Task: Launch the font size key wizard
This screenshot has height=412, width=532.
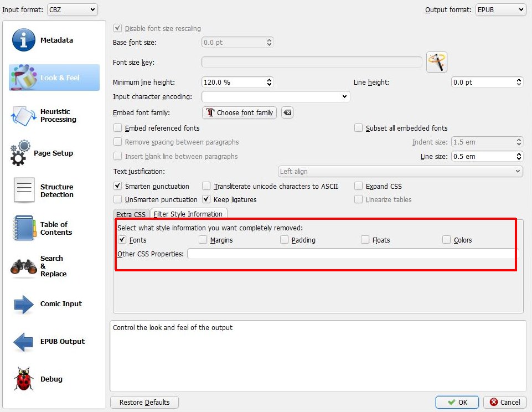Action: click(437, 62)
